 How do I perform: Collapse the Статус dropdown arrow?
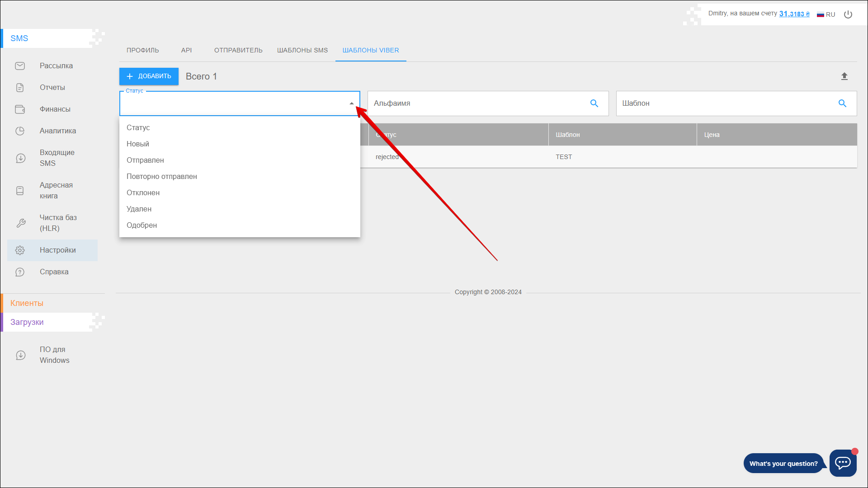pos(351,103)
